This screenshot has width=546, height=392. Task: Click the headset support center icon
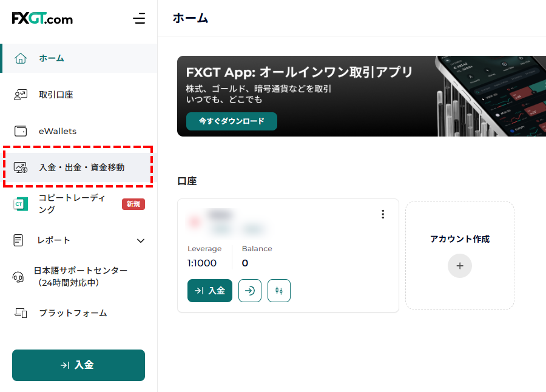(x=19, y=277)
